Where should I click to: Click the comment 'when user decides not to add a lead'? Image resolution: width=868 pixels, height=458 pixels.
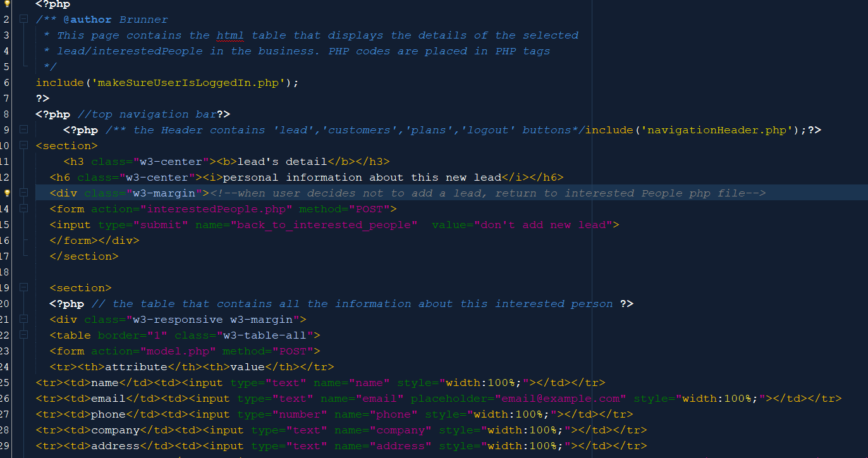358,193
